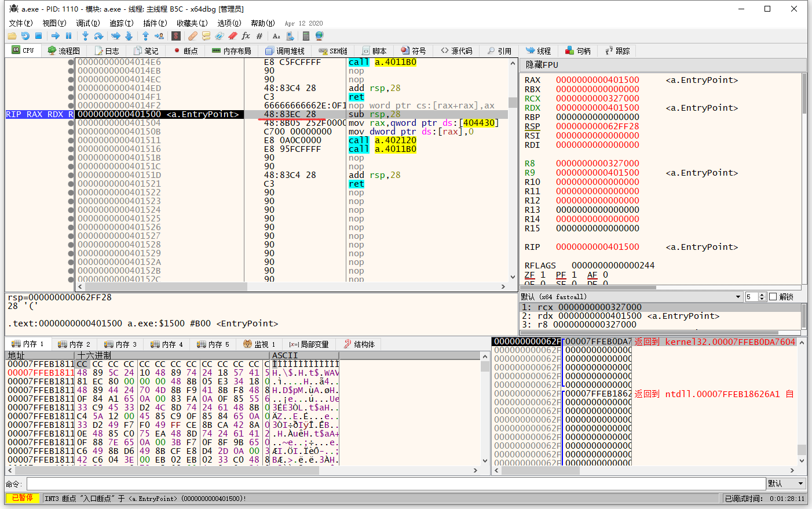Viewport: 812px width, 509px height.
Task: Restart the debugged program
Action: 25,36
